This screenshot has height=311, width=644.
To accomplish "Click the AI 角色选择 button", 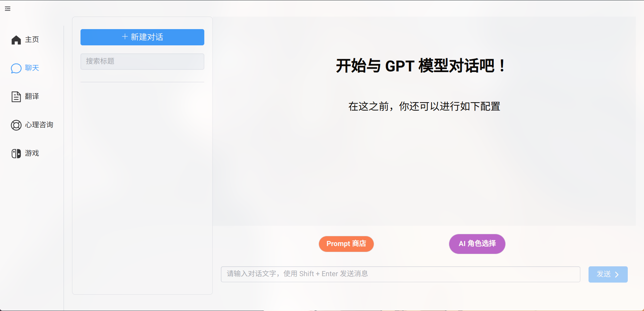I will (477, 244).
